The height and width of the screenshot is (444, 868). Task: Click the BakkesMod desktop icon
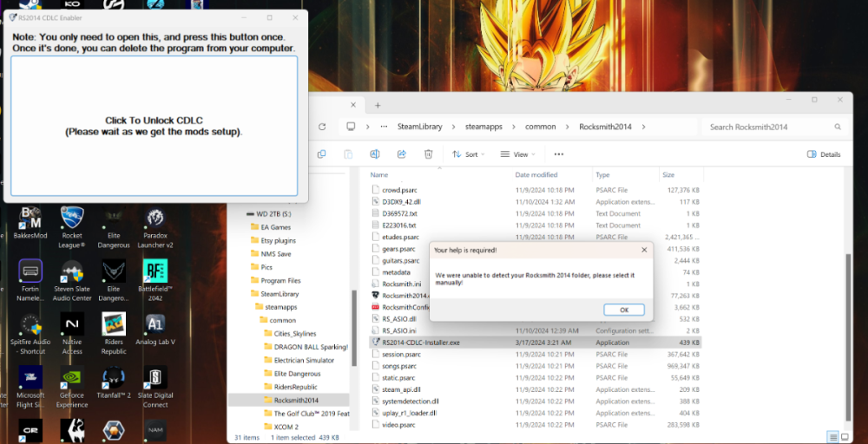30,224
